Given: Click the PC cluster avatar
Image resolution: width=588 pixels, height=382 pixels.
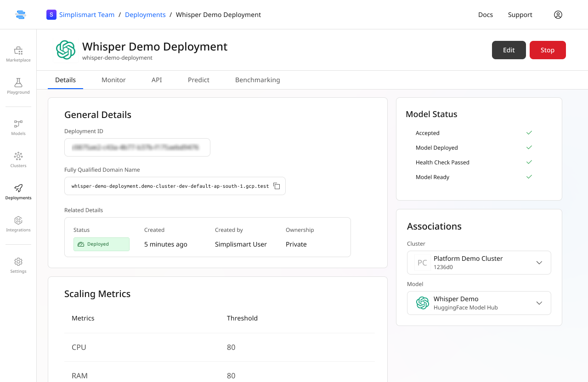Looking at the screenshot, I should pos(422,263).
